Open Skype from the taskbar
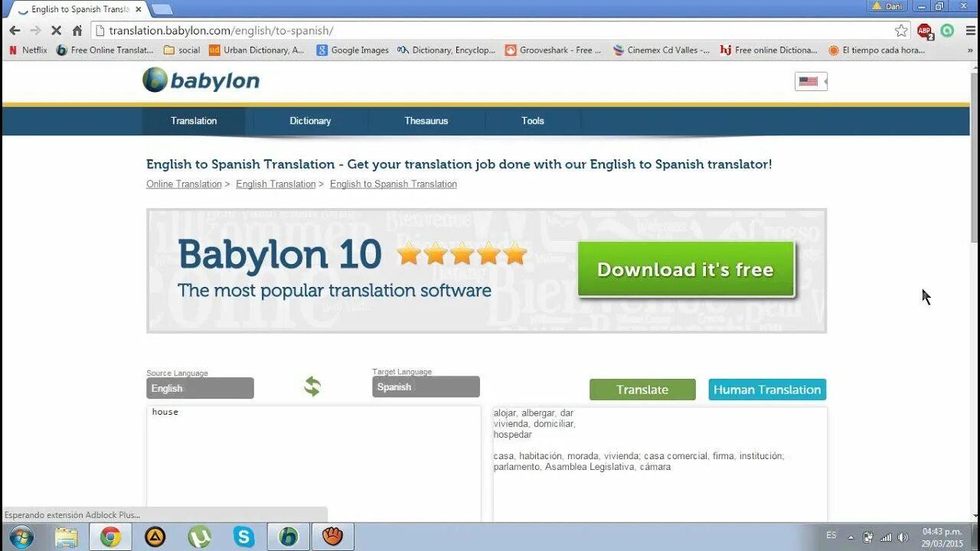Screen dimensions: 980x551 pos(243,536)
